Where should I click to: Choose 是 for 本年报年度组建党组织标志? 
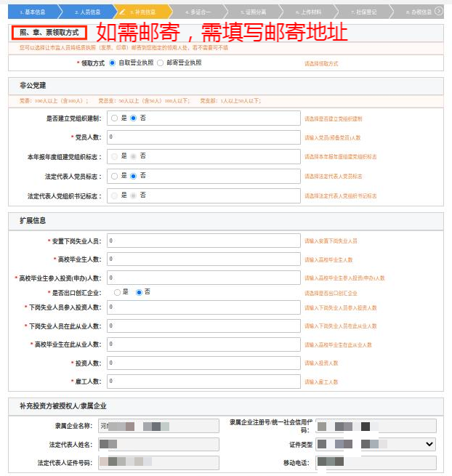[x=114, y=157]
